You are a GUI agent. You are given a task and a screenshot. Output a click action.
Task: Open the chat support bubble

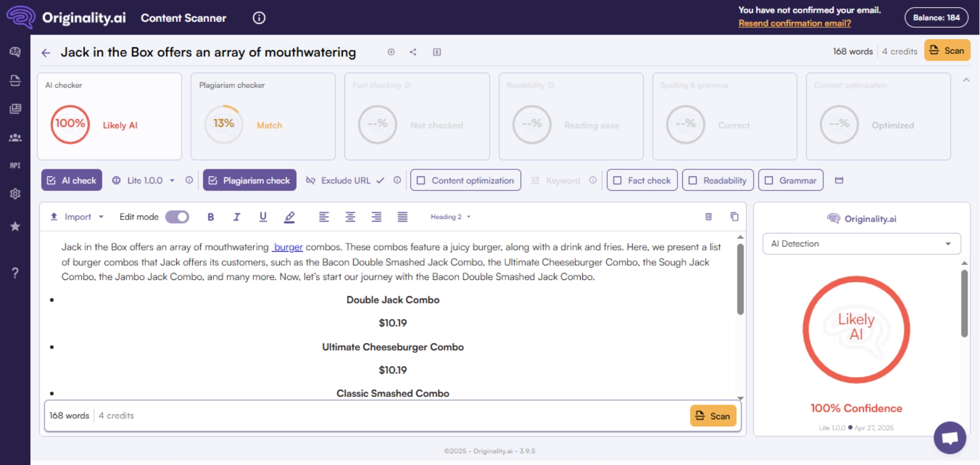(950, 437)
